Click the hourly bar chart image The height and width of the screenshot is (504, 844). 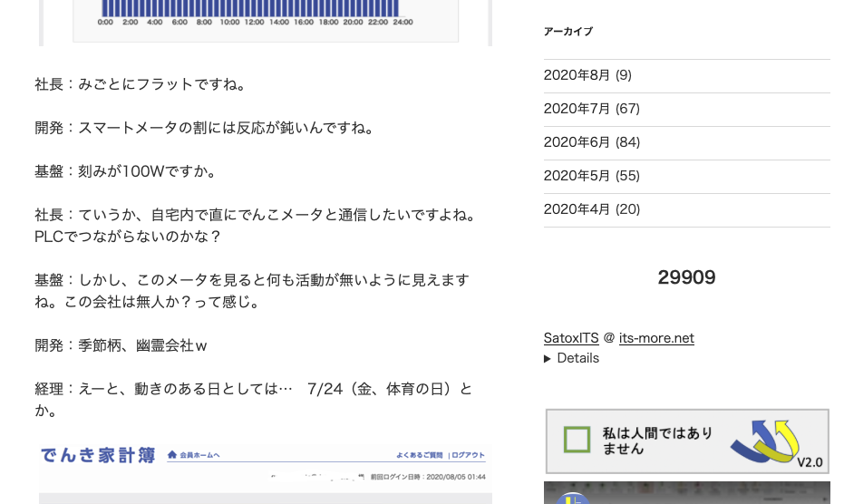pos(265,20)
